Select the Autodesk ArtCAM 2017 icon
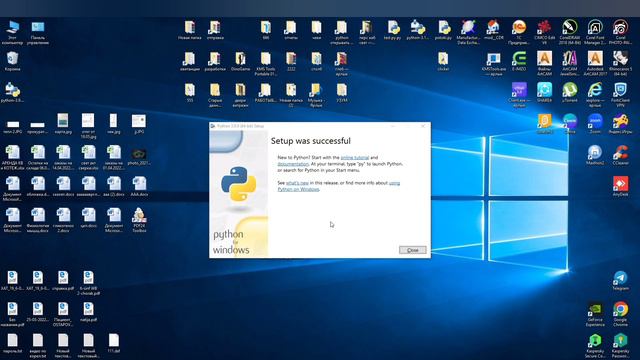 [x=595, y=63]
